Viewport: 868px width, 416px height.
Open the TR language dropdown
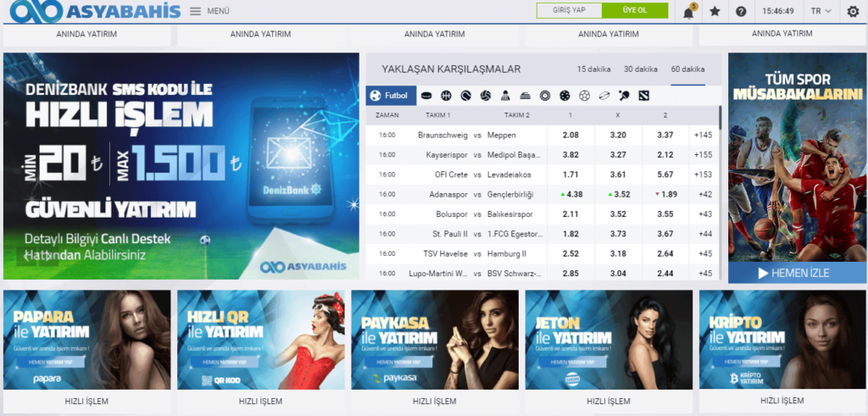pos(821,11)
